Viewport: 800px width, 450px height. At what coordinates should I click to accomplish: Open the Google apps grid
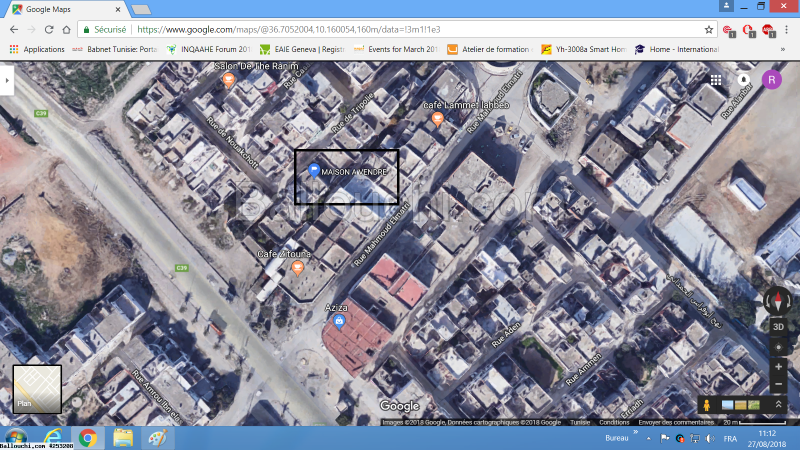point(716,80)
